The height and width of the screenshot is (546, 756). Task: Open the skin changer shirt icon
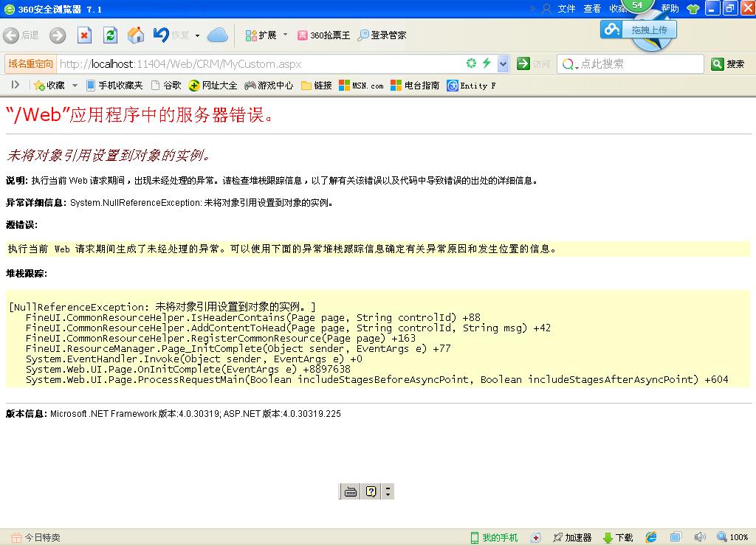(693, 9)
